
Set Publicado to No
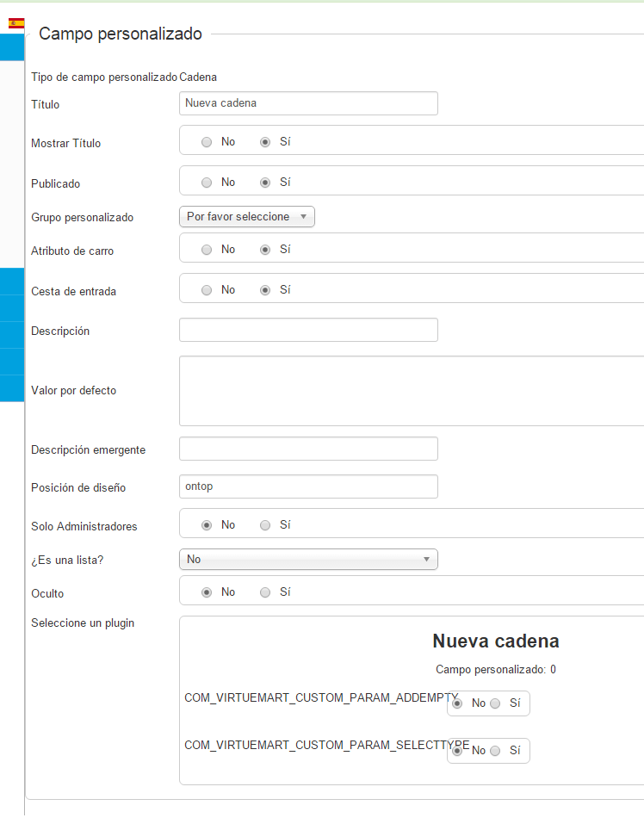(x=207, y=183)
